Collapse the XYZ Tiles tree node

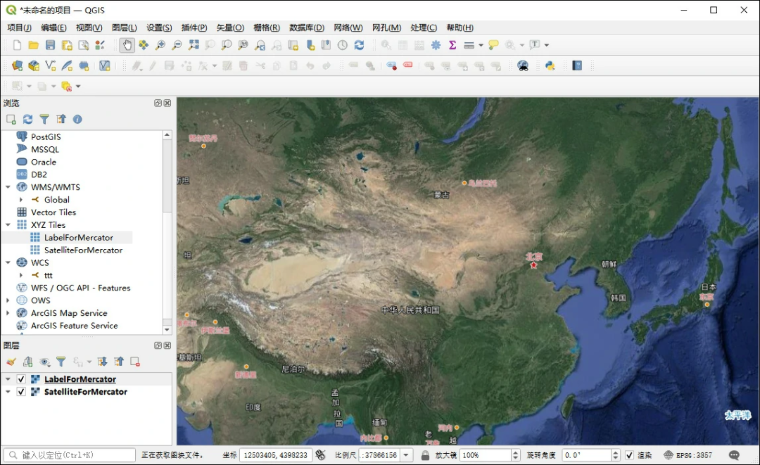tap(8, 225)
